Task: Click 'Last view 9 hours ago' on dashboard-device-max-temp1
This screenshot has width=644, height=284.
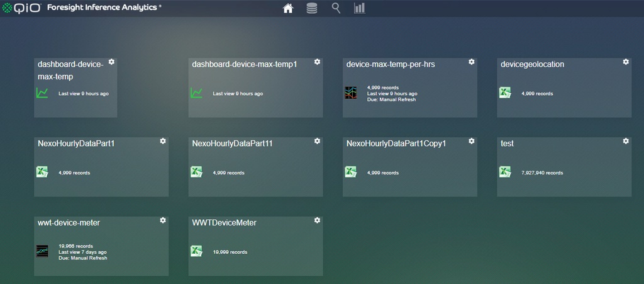Action: [238, 94]
